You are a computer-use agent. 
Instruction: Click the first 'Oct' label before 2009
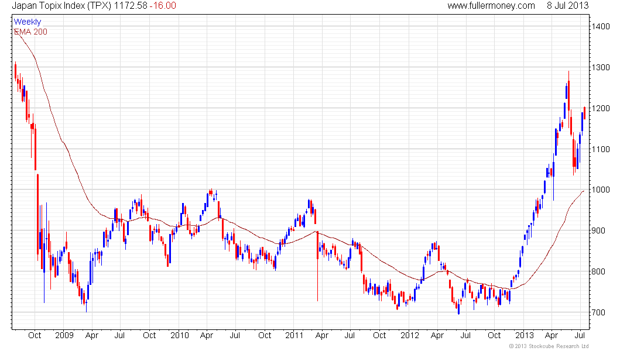click(35, 335)
